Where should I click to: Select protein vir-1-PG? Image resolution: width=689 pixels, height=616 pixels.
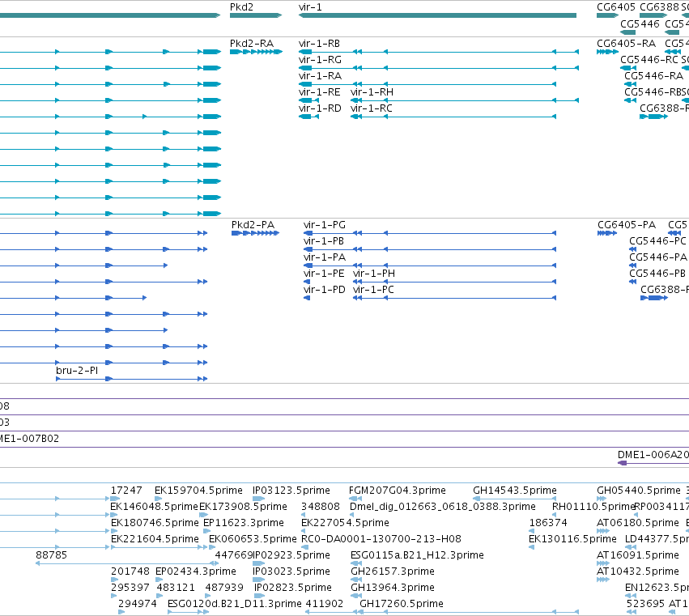click(x=325, y=225)
